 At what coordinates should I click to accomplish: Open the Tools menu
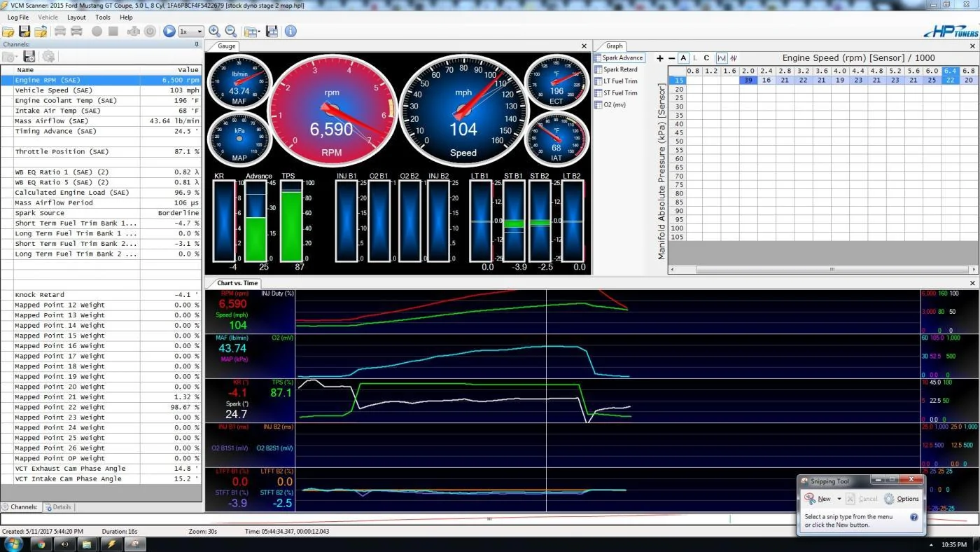pyautogui.click(x=103, y=18)
